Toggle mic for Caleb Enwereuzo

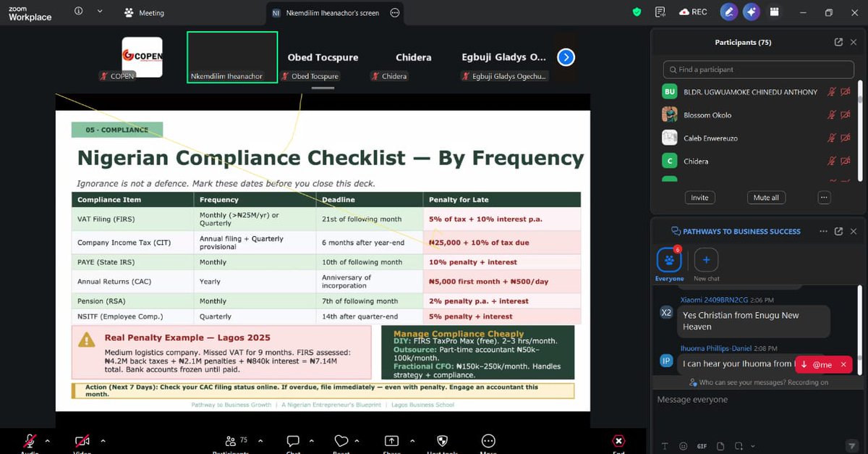[x=832, y=138]
